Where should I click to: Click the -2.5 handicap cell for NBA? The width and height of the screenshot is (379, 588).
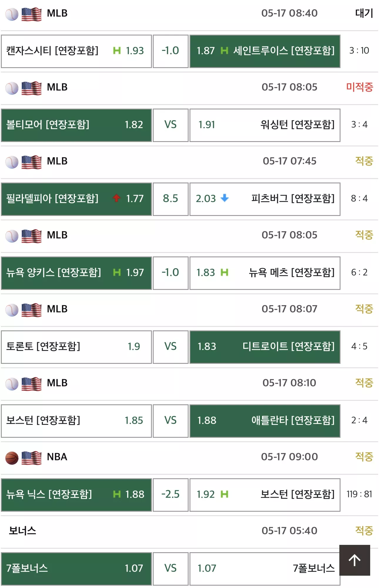(171, 495)
